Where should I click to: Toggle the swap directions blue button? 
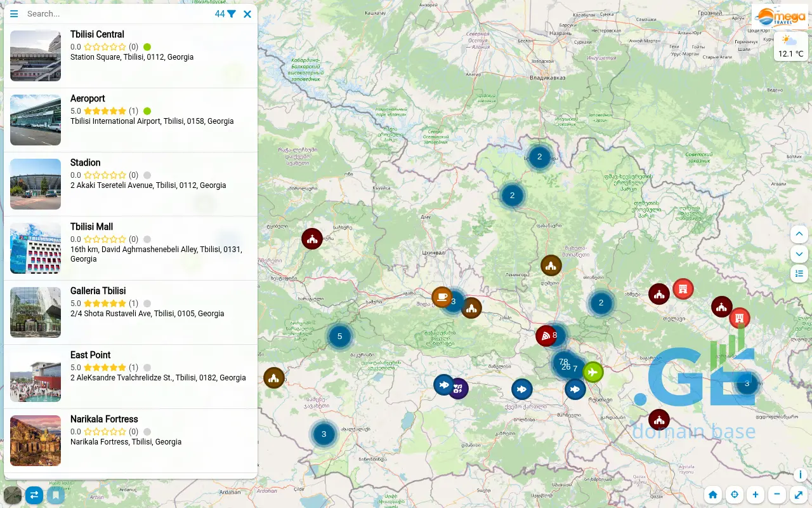click(x=34, y=495)
